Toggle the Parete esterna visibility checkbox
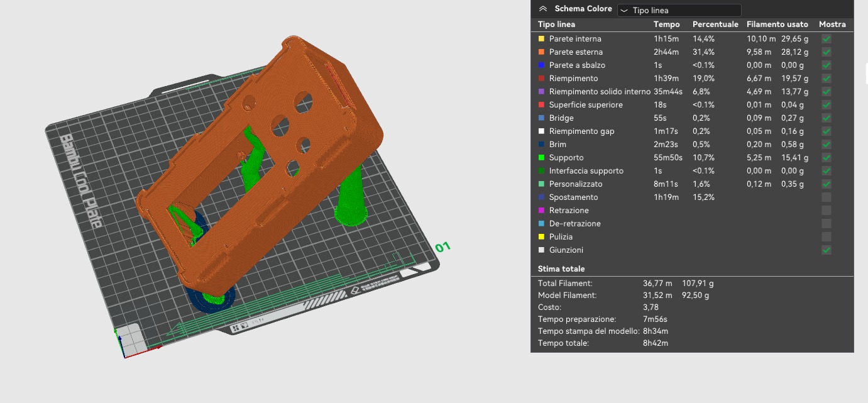The image size is (868, 403). click(827, 52)
